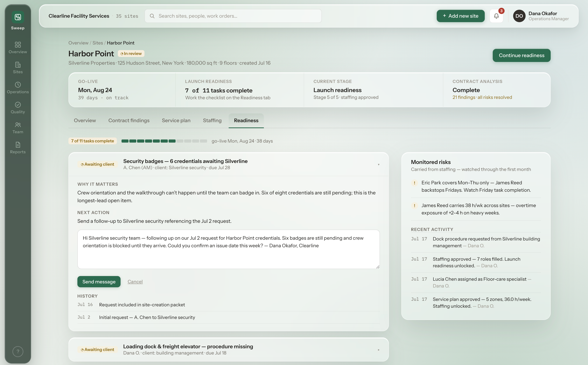Screen dimensions: 588x365
Task: Click the Sweep logo icon
Action: (x=18, y=17)
